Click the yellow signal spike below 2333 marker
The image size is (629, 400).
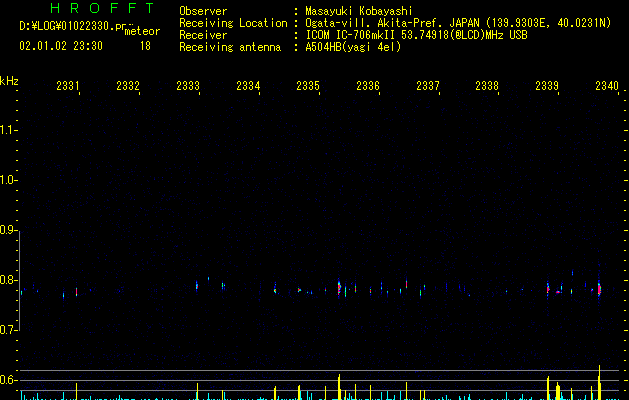[x=197, y=391]
